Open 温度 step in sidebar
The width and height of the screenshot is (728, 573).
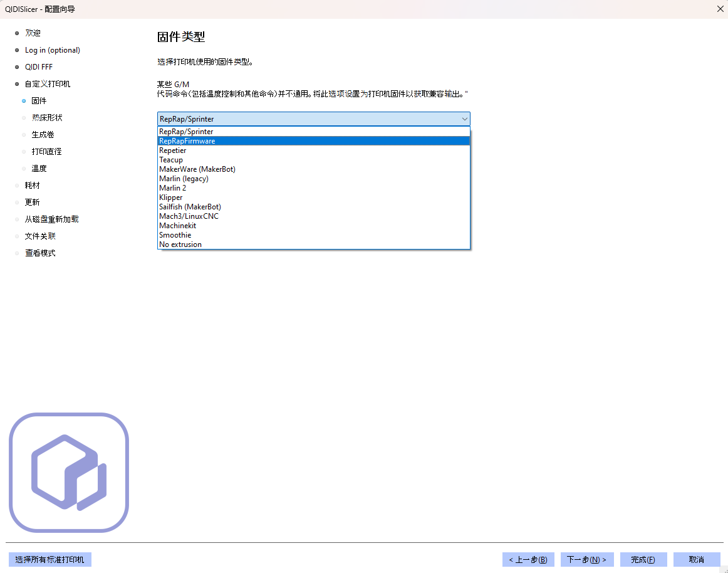coord(39,168)
